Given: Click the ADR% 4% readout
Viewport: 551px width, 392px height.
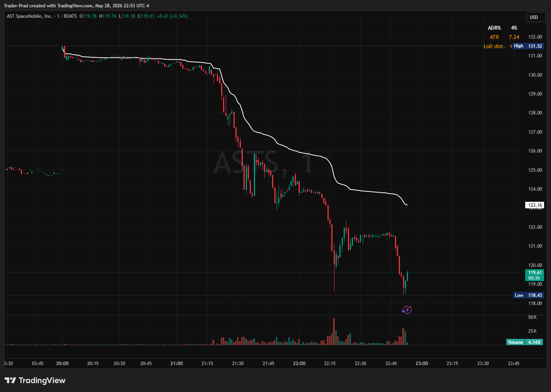Looking at the screenshot, I should pos(503,28).
